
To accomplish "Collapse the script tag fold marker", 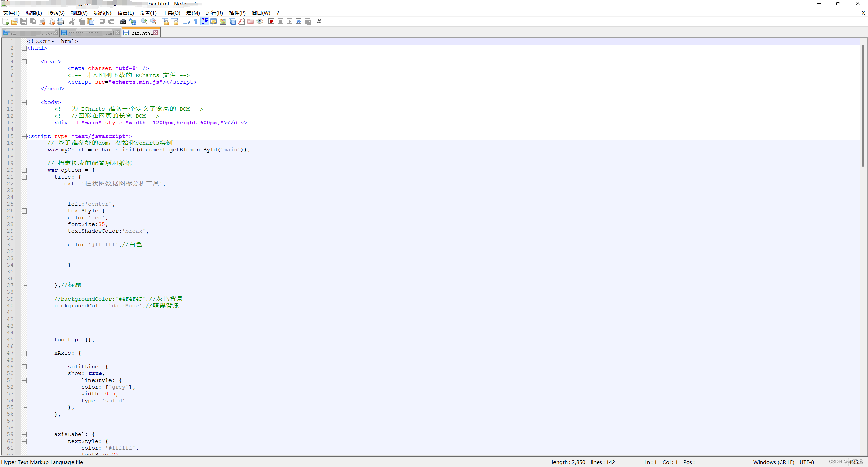I will pos(24,136).
